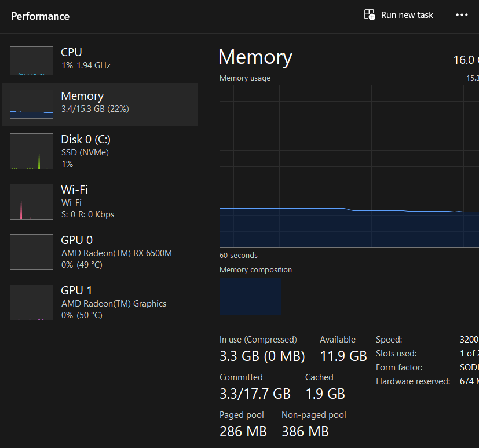The height and width of the screenshot is (448, 479).
Task: Click the Memory usage graph area
Action: tap(349, 166)
